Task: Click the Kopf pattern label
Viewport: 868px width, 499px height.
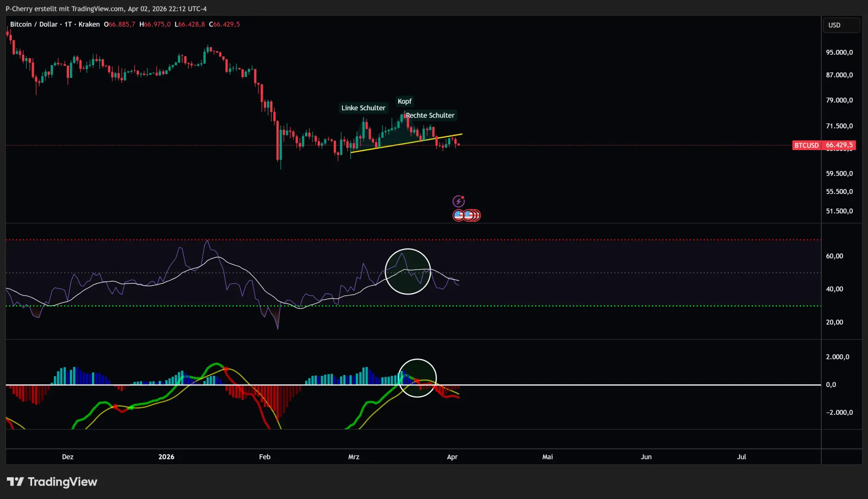Action: [x=404, y=101]
